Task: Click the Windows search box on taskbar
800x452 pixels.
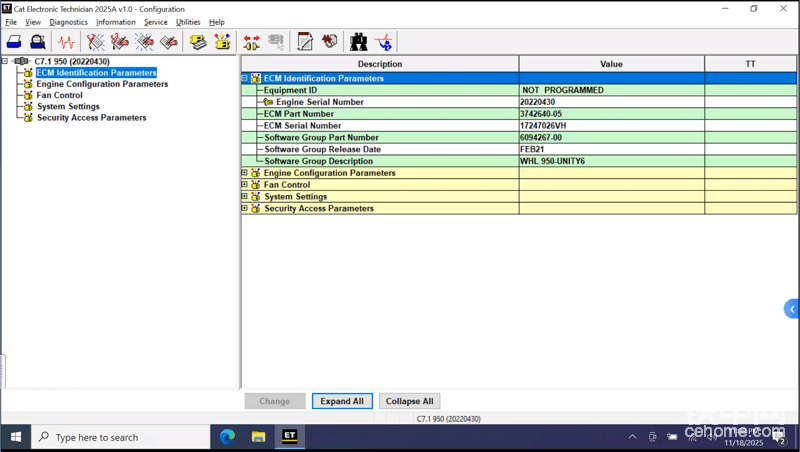Action: pyautogui.click(x=120, y=437)
